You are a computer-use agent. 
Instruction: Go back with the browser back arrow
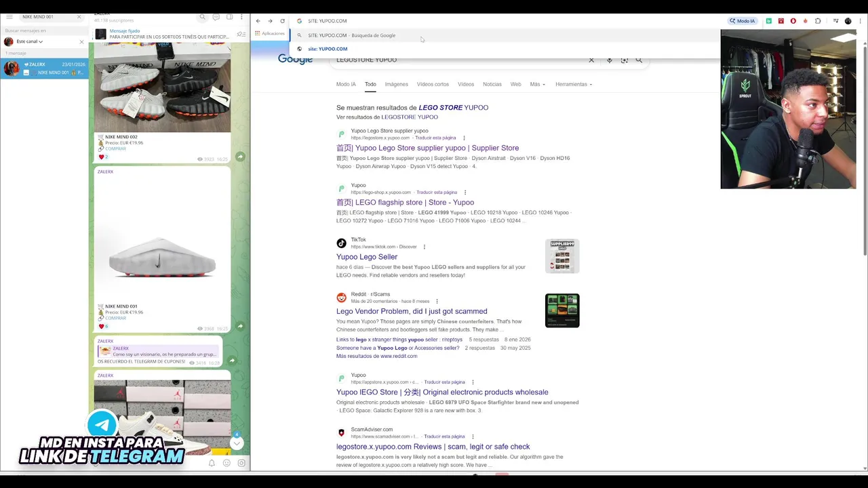click(x=258, y=21)
